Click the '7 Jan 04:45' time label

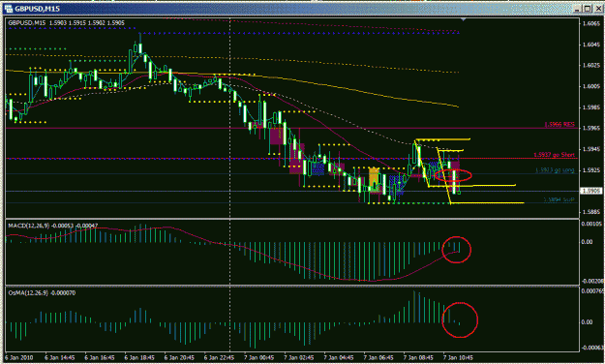[339, 358]
